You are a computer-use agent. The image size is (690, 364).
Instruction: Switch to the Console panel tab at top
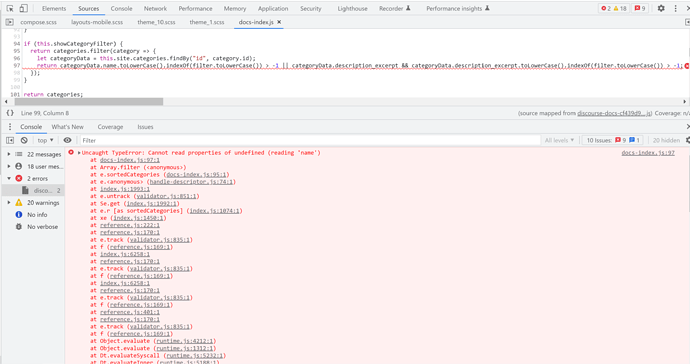(x=121, y=8)
